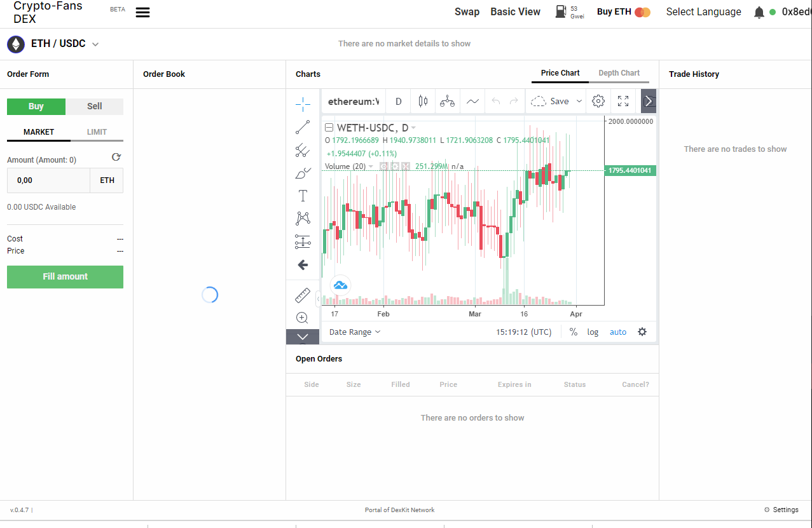Select the zoom in magnifier tool

point(303,318)
